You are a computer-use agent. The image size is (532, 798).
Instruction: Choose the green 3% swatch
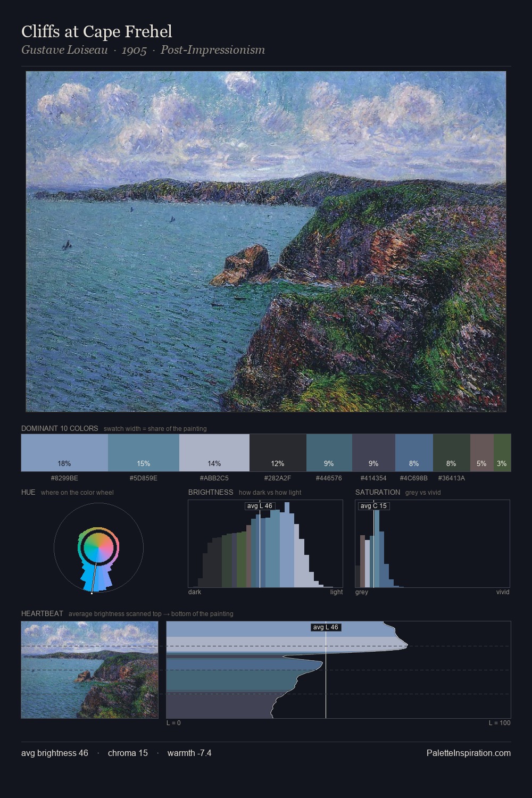(x=502, y=453)
